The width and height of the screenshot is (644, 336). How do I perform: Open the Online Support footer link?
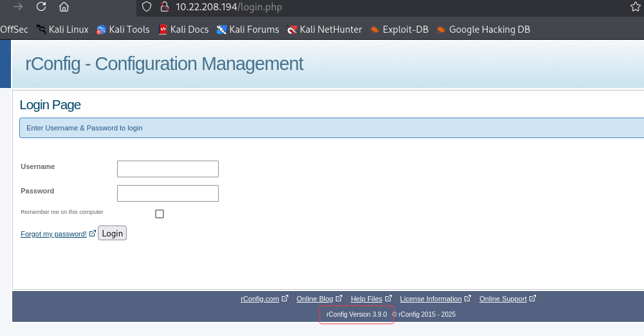coord(503,299)
